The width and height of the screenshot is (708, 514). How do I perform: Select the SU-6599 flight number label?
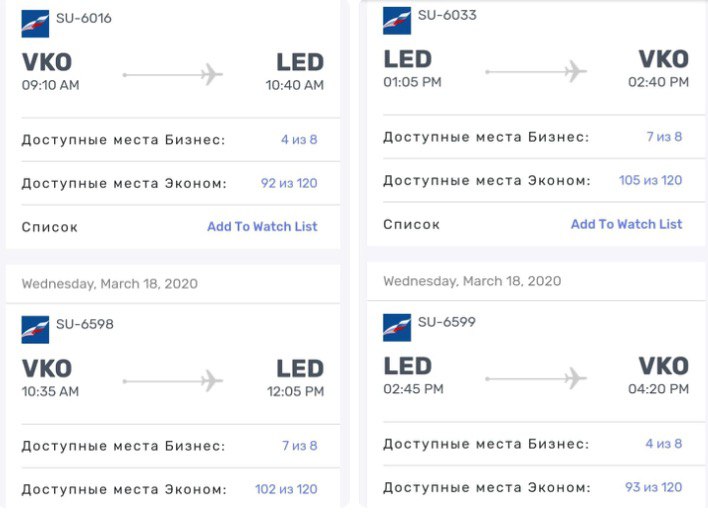447,322
